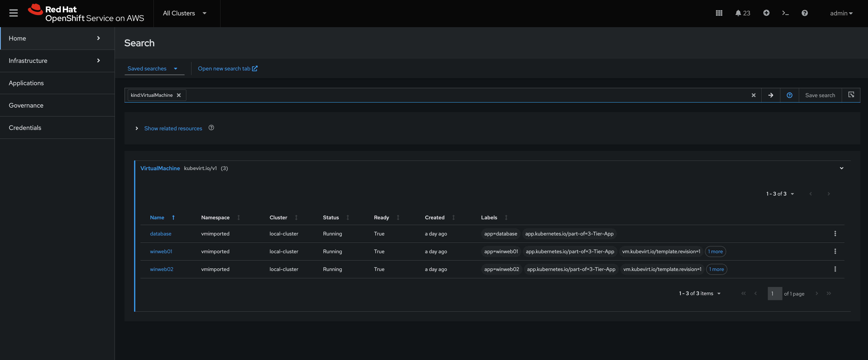Click the app=database label chip

[500, 234]
